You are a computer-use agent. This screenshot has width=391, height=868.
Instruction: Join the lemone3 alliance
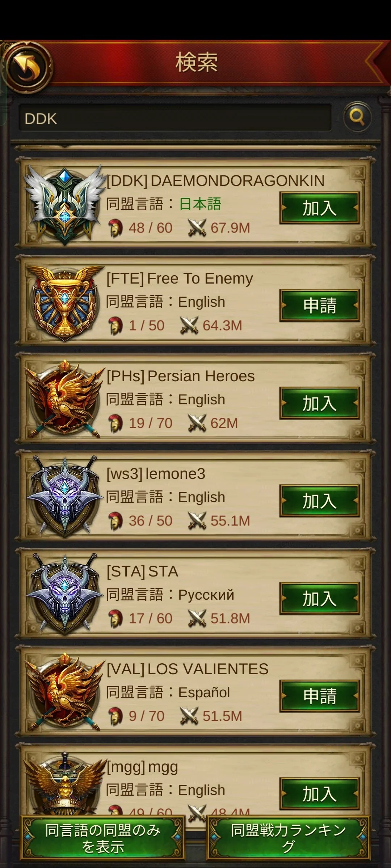(x=319, y=501)
